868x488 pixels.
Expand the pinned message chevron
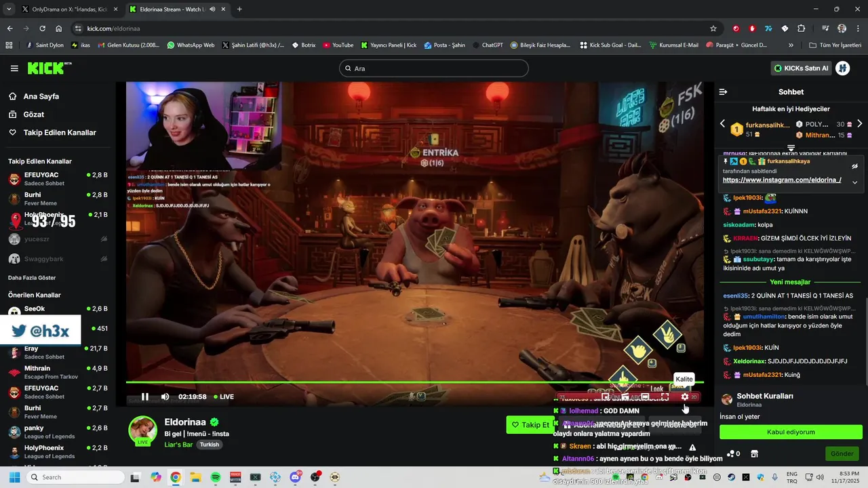point(855,182)
